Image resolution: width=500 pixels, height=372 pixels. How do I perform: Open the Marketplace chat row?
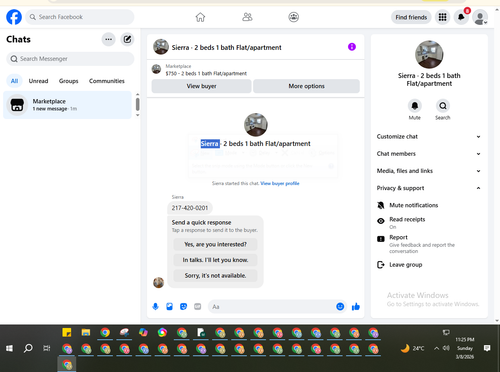pos(67,105)
